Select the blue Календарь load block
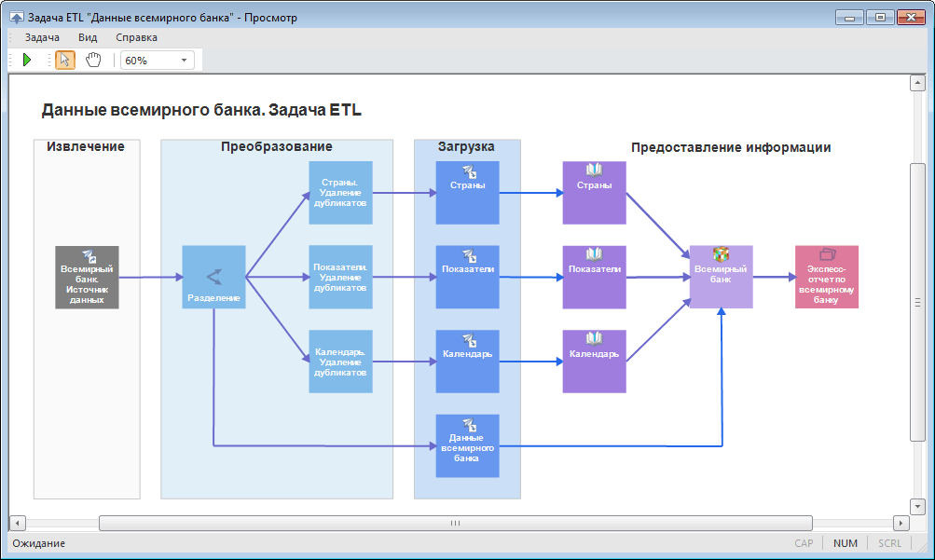Viewport: 935px width, 560px height. pos(468,362)
